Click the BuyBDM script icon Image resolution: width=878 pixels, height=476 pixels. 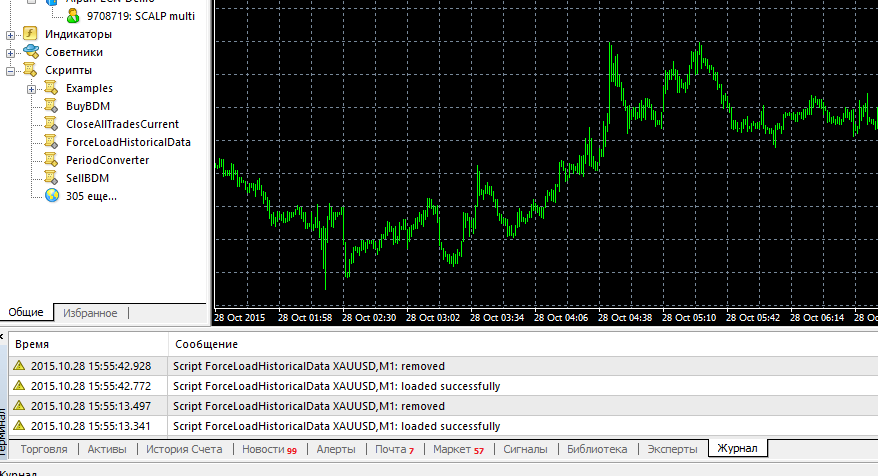tap(51, 106)
